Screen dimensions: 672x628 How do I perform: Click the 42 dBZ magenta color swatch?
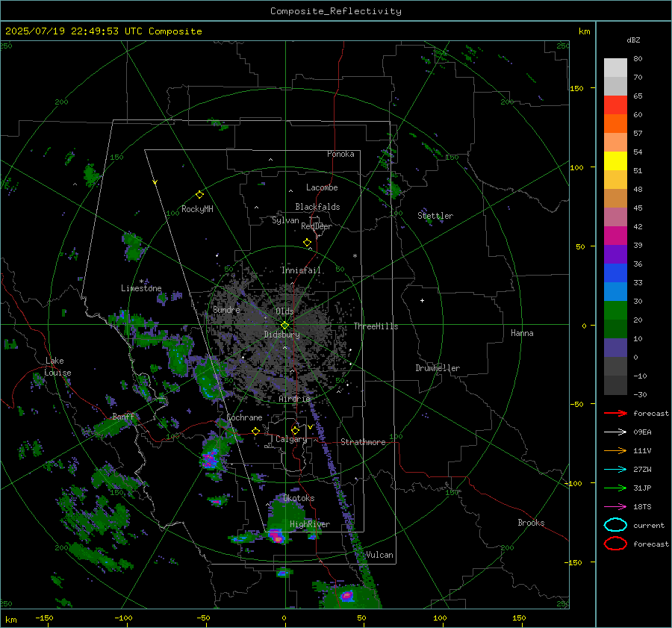(615, 236)
